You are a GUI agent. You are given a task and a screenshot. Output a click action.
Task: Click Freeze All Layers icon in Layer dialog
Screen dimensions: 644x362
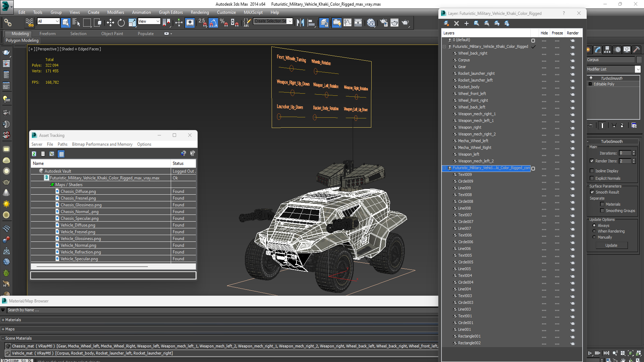507,23
